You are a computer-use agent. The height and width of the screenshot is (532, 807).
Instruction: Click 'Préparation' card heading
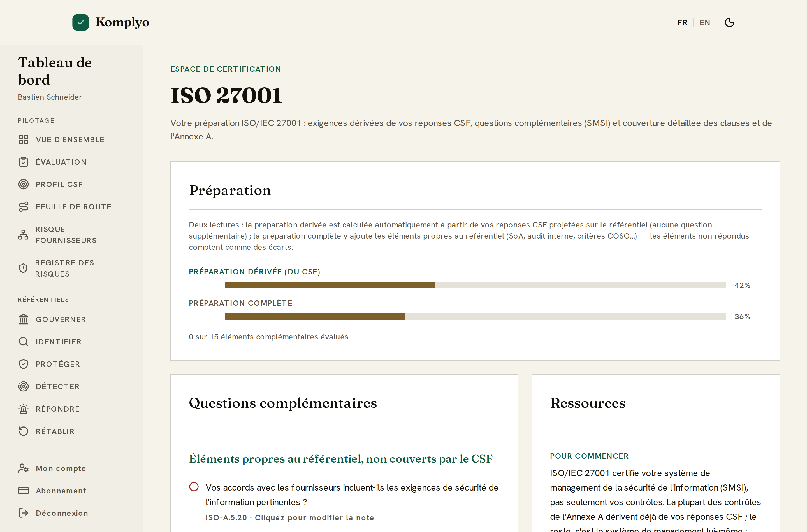tap(230, 190)
